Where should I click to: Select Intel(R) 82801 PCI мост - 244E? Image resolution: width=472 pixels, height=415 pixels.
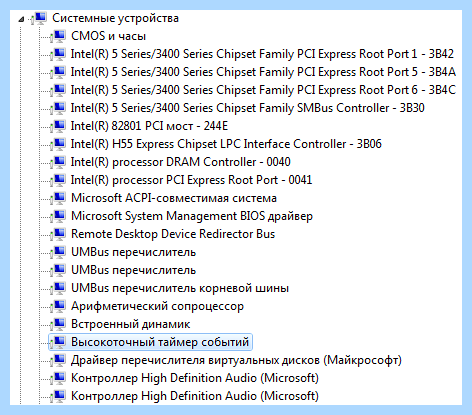point(149,126)
